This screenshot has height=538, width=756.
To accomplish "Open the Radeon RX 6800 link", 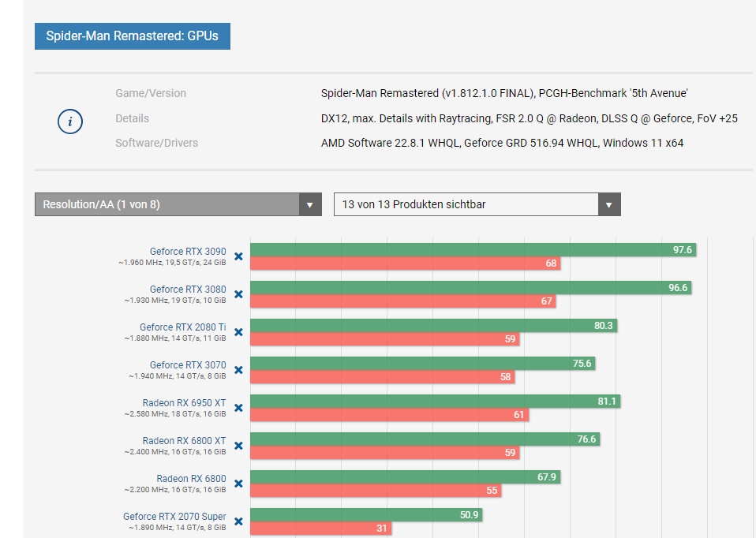I will (x=191, y=478).
